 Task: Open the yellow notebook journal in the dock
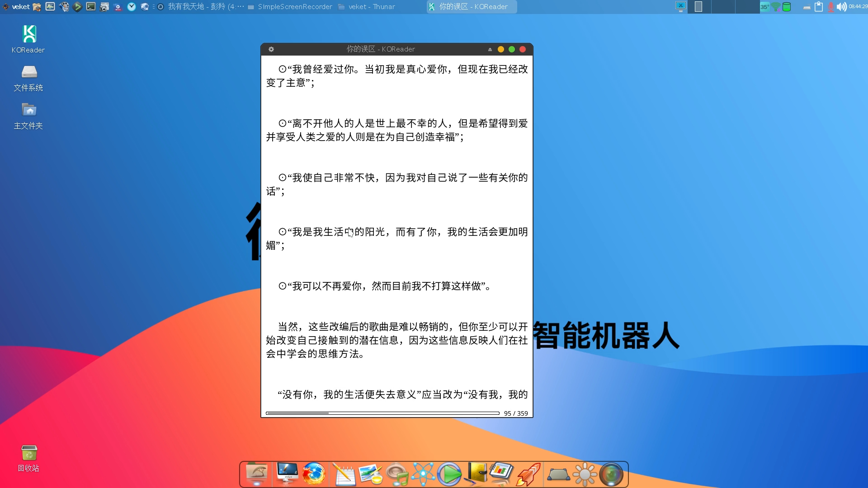(476, 474)
